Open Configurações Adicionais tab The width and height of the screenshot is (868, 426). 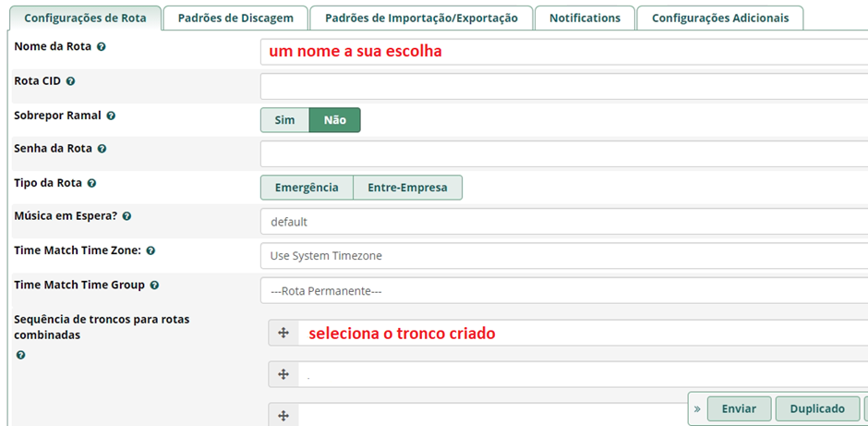click(720, 18)
